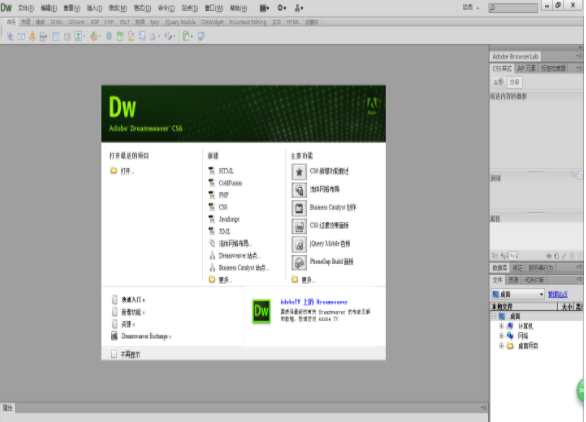Image resolution: width=586 pixels, height=422 pixels.
Task: Click the Dreamweaver Exchange link
Action: (146, 336)
